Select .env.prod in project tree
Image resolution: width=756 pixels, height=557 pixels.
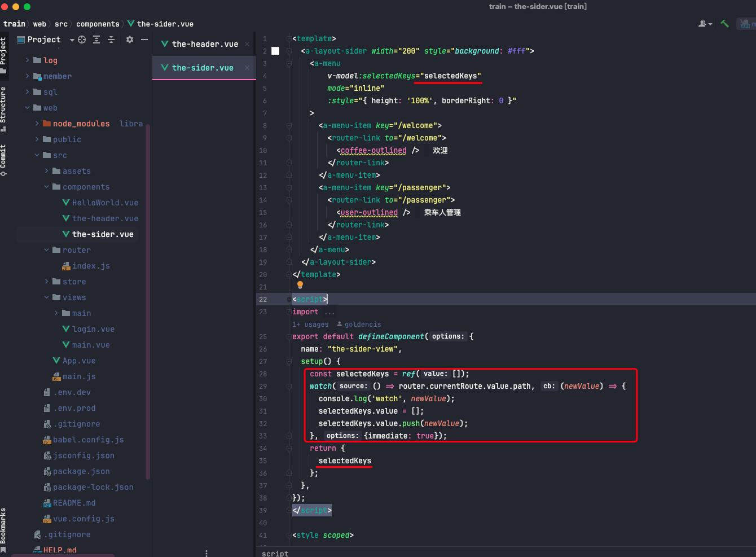tap(74, 408)
